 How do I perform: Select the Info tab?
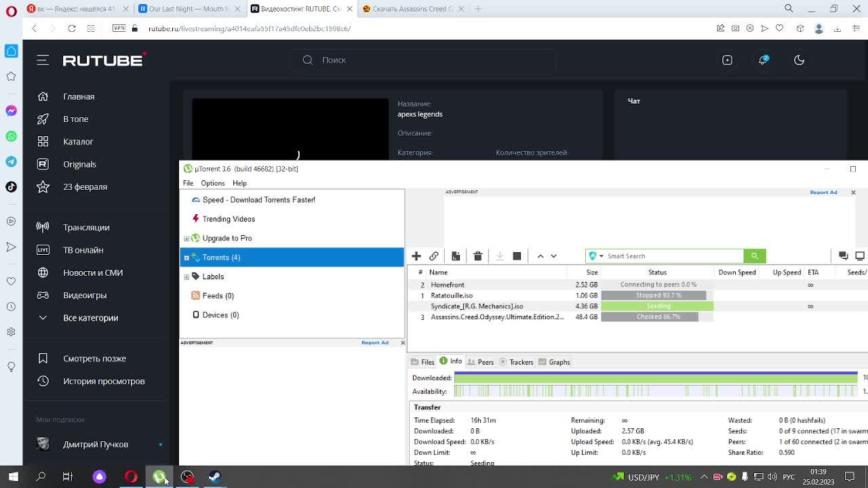click(x=451, y=361)
